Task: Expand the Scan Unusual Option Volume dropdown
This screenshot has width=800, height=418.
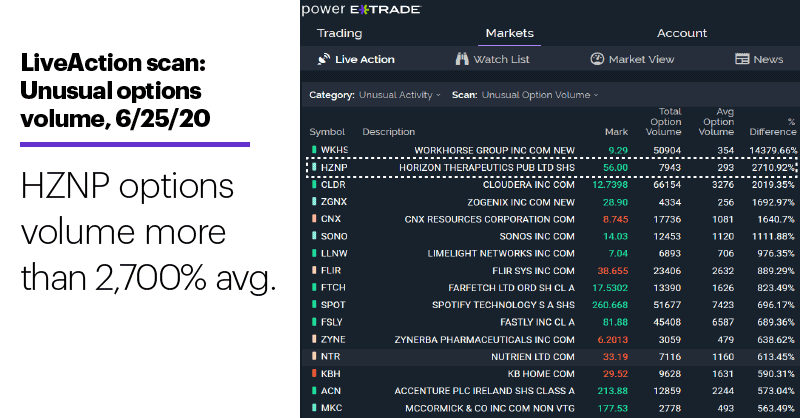Action: click(540, 95)
